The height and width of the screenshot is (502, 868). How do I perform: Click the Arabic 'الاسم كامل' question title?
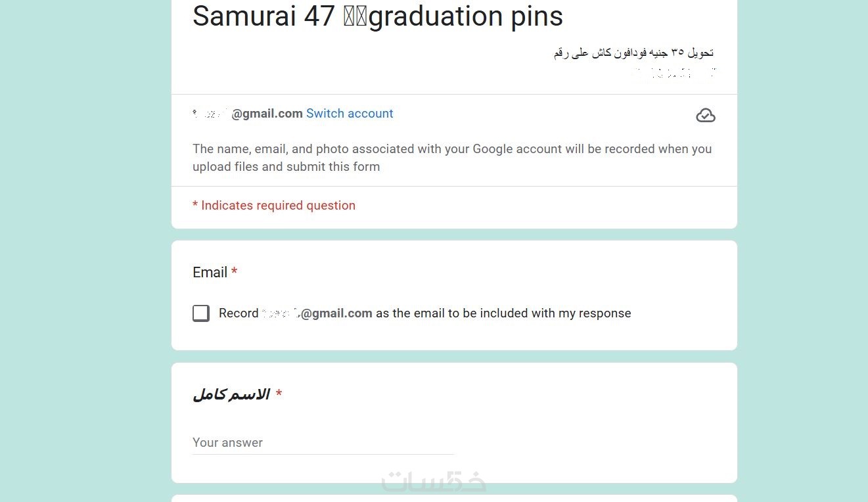click(x=231, y=394)
